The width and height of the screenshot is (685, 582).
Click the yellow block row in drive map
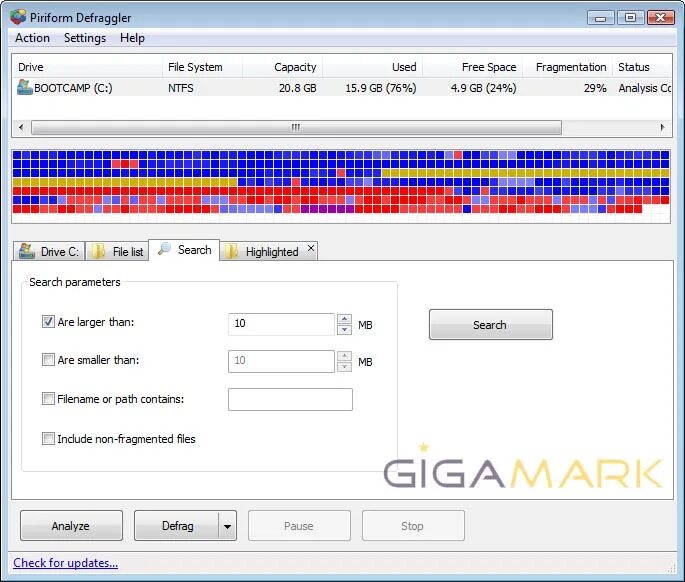[125, 182]
